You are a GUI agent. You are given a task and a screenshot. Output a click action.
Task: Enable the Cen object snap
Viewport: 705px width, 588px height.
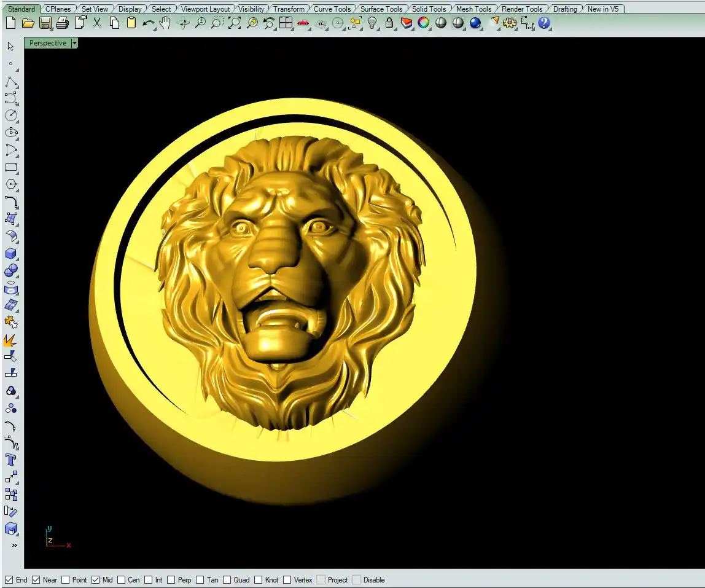[122, 579]
